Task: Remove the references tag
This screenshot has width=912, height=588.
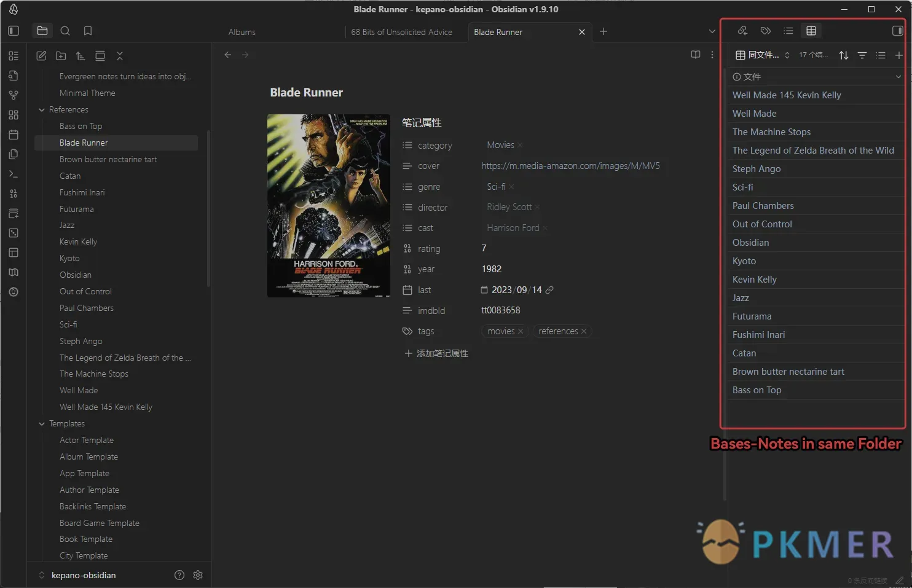Action: (584, 331)
